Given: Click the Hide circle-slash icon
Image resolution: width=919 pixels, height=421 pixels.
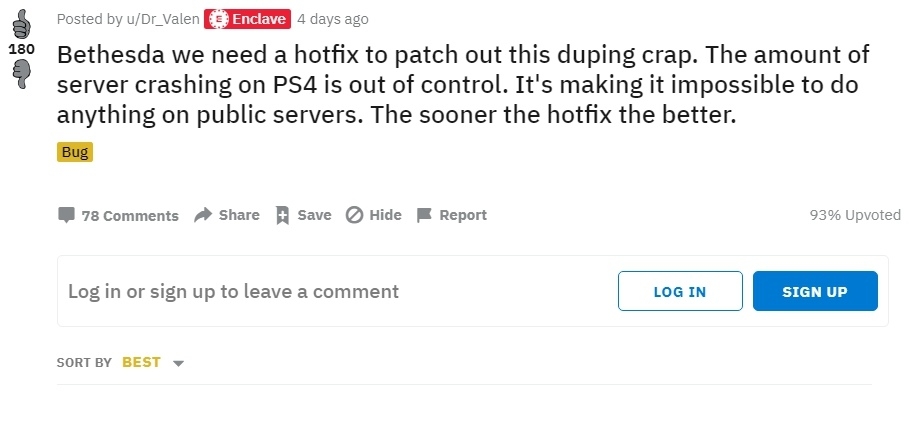Looking at the screenshot, I should click(354, 215).
